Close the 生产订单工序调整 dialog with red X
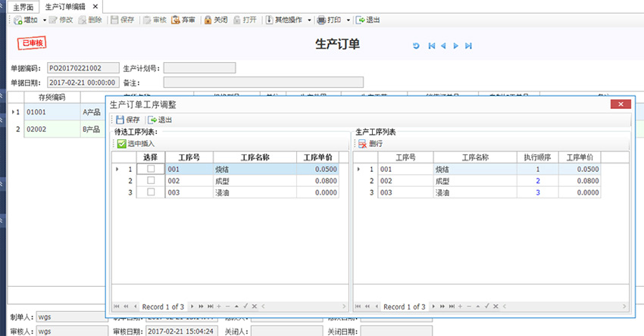 [621, 104]
